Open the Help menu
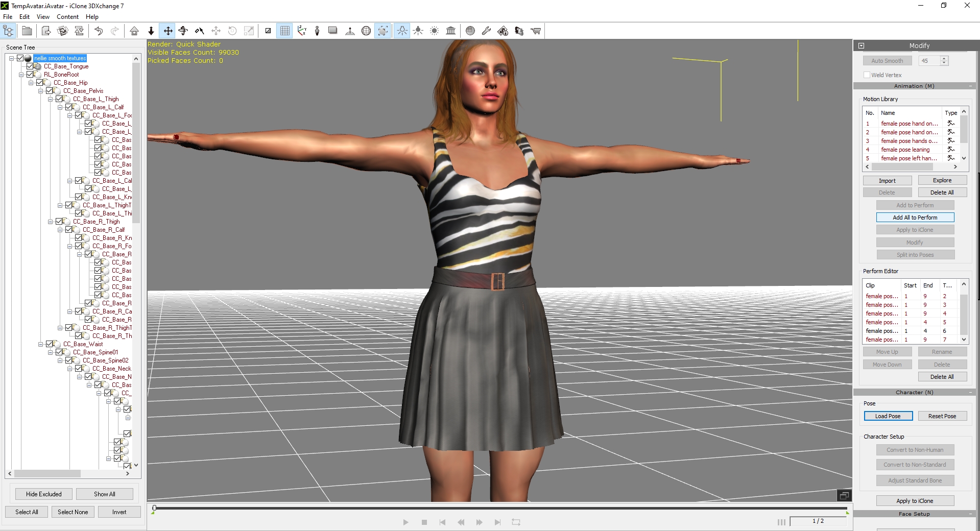 92,17
